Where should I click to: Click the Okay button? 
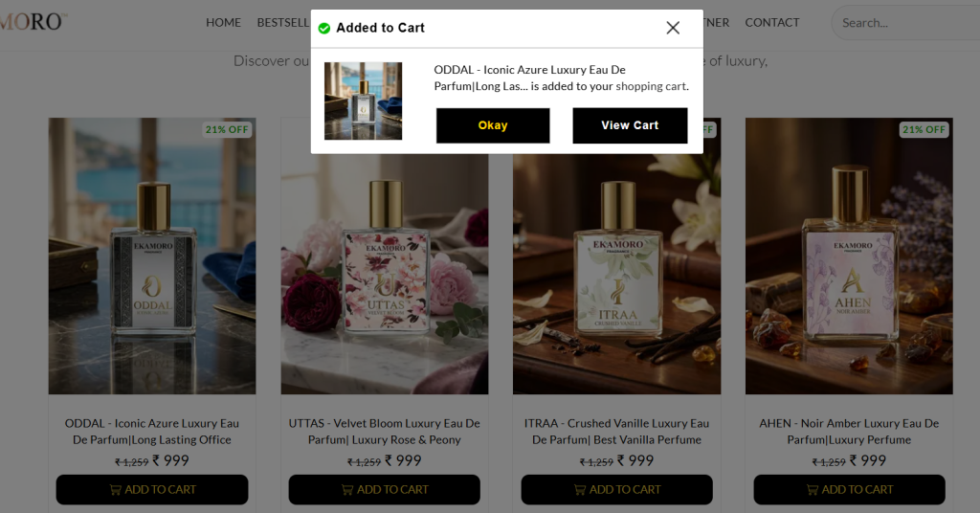493,125
